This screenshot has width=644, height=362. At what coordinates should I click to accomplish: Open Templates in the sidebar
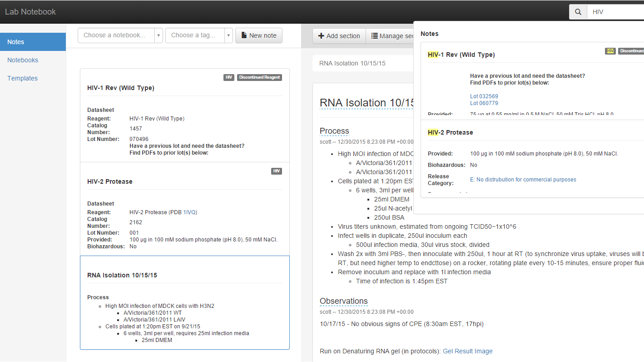[x=22, y=78]
